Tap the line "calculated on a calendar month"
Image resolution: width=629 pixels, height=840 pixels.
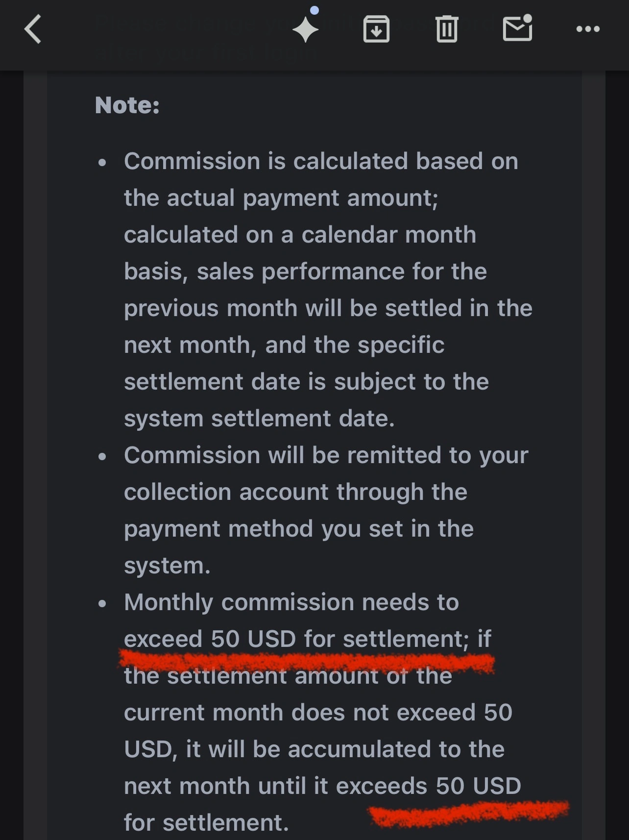pyautogui.click(x=300, y=235)
